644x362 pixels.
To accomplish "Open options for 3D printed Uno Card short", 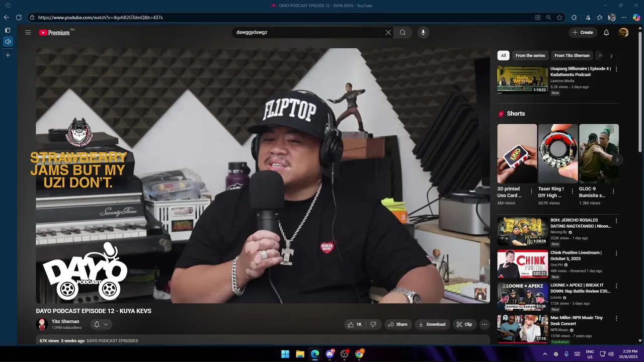I will tap(531, 192).
